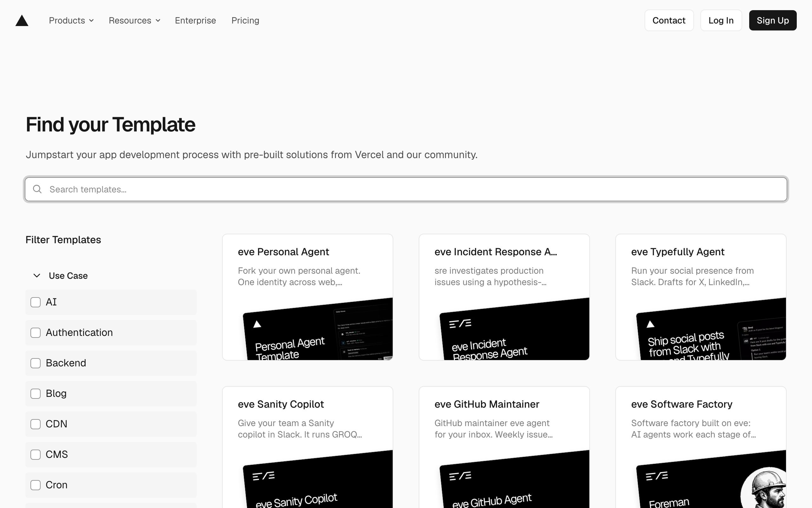Open the eve Typefully Agent template title

click(x=678, y=252)
